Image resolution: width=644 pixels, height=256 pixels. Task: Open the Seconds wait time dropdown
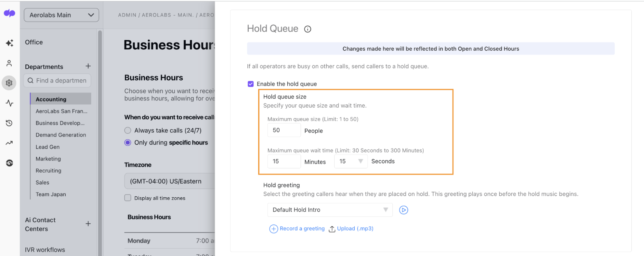pyautogui.click(x=351, y=161)
